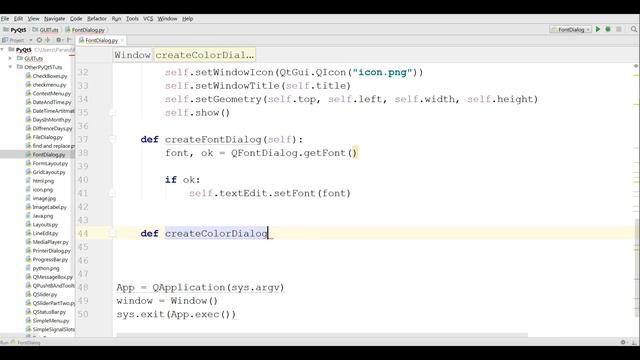Close the FontDialog.py editor tab

pyautogui.click(x=122, y=40)
